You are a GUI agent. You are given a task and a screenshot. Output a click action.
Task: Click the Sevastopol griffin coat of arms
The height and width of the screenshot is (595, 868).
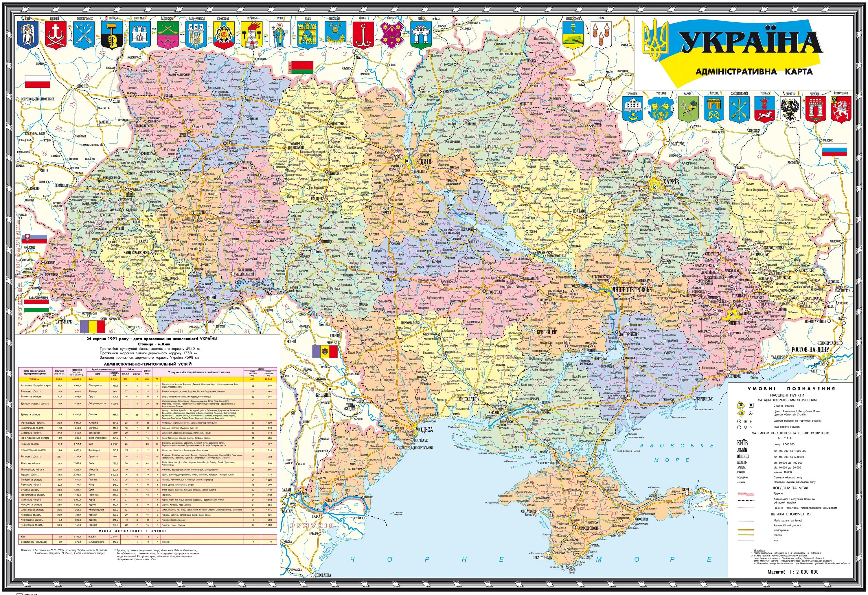[841, 109]
